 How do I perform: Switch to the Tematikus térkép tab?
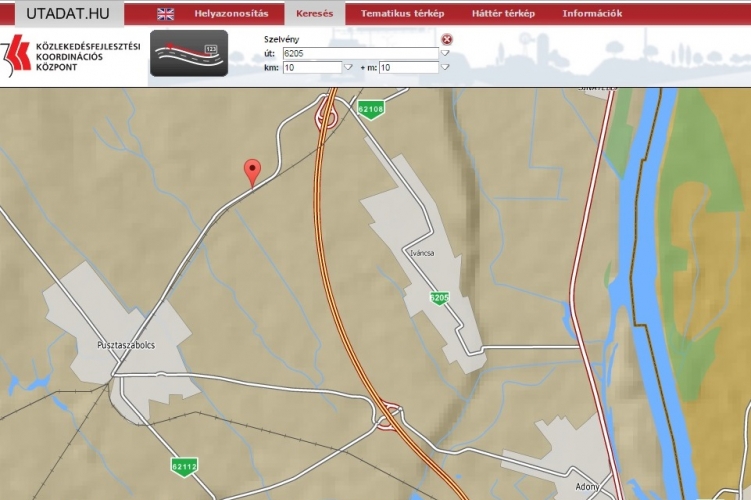[402, 14]
